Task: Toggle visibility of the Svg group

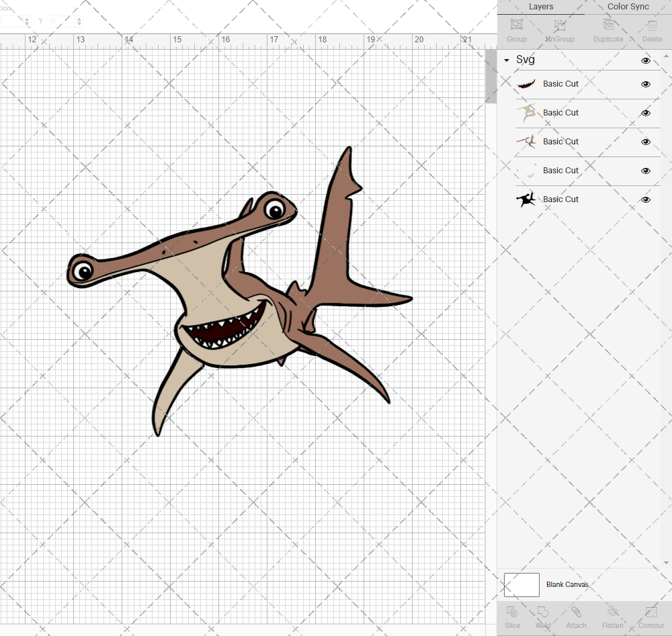Action: pyautogui.click(x=645, y=60)
